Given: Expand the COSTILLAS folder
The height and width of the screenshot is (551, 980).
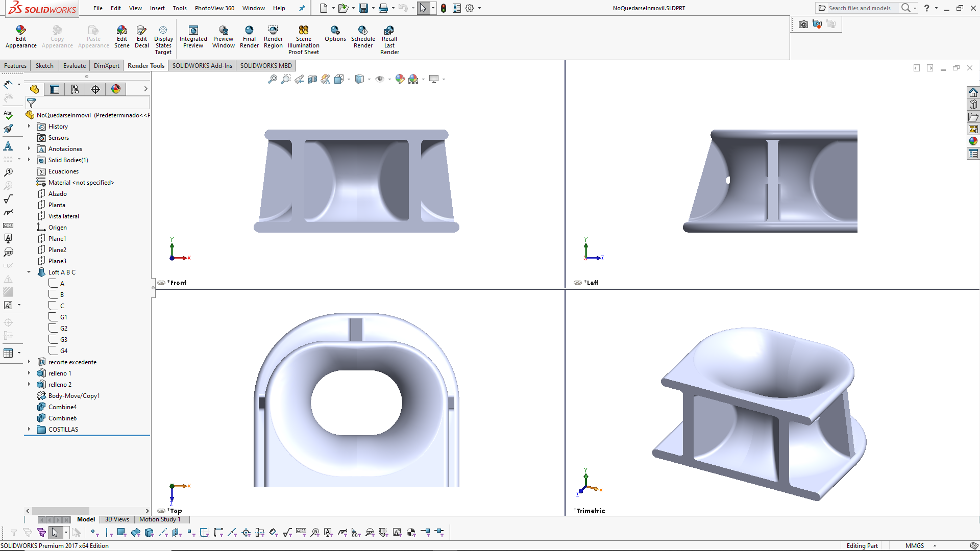Looking at the screenshot, I should tap(29, 429).
